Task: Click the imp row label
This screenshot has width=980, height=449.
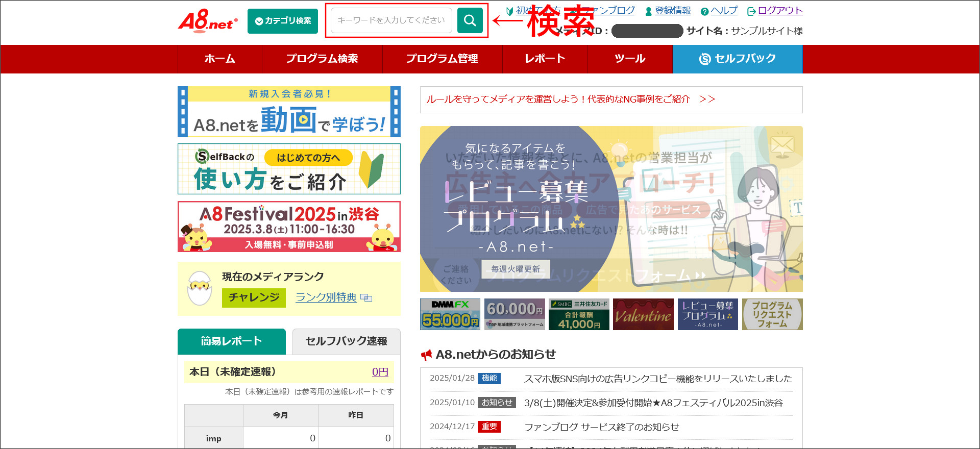Action: (x=214, y=439)
